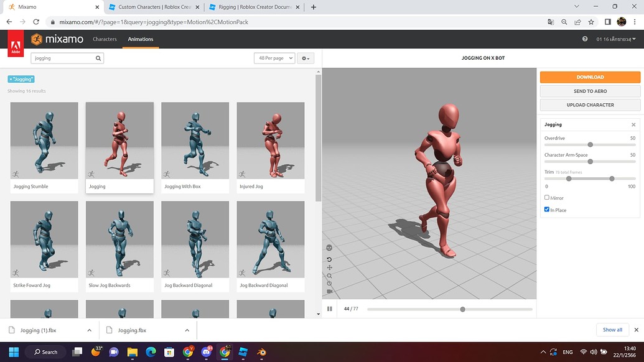The height and width of the screenshot is (362, 644).
Task: Select the Jogging With Box animation thumbnail
Action: [x=195, y=141]
